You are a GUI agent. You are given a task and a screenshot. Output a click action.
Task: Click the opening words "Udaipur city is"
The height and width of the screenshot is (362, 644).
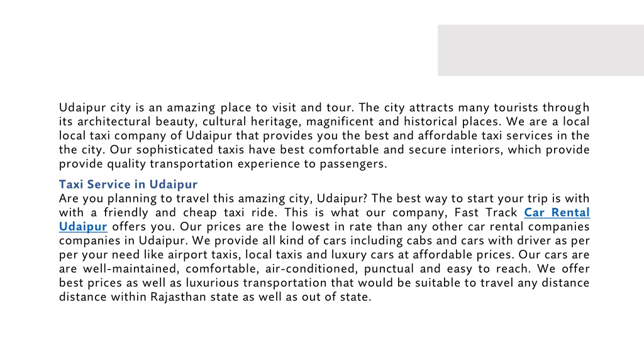(x=101, y=107)
